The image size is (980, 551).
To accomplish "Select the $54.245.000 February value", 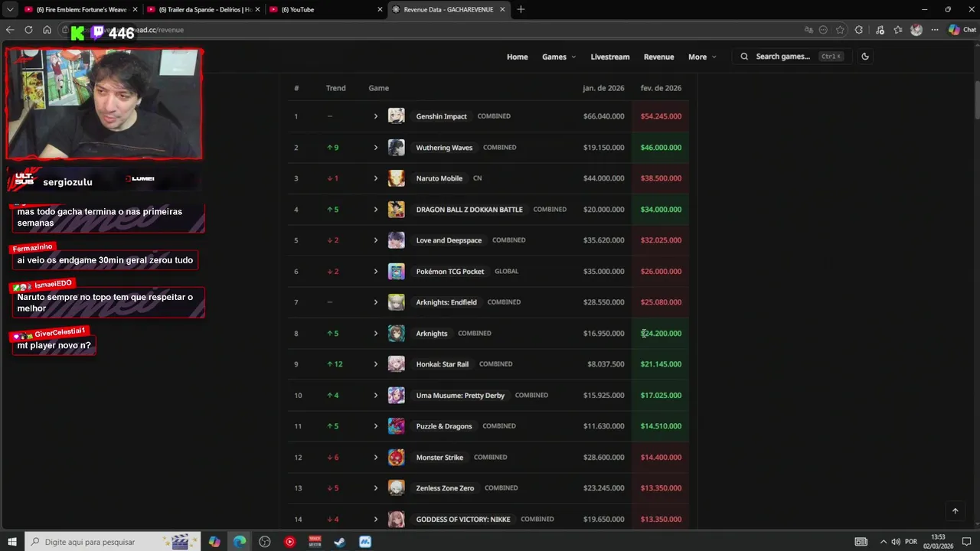I will click(x=661, y=116).
